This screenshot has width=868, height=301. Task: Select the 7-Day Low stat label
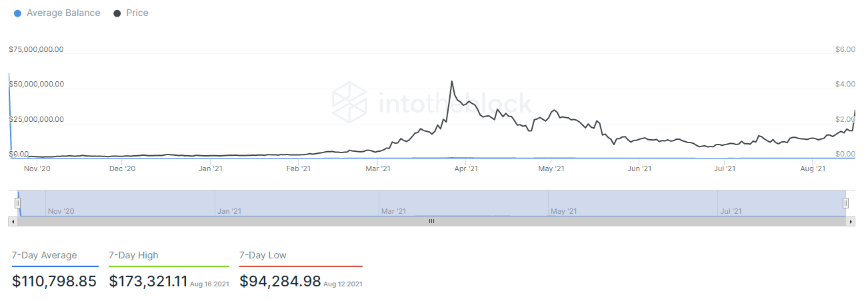263,255
